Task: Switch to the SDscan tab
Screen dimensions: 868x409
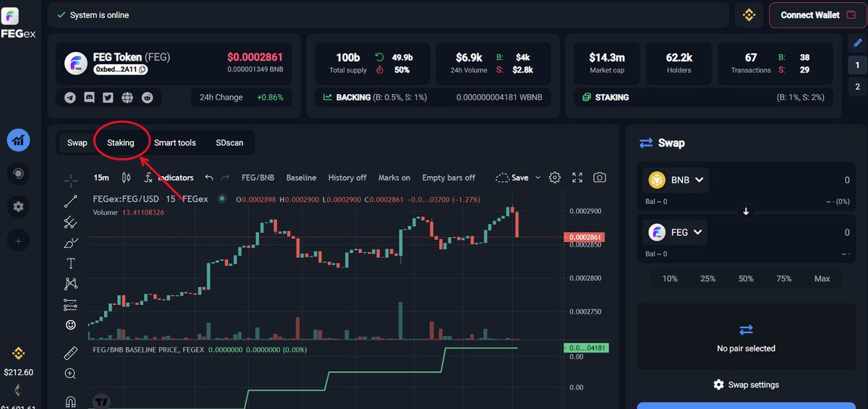Action: pos(229,142)
